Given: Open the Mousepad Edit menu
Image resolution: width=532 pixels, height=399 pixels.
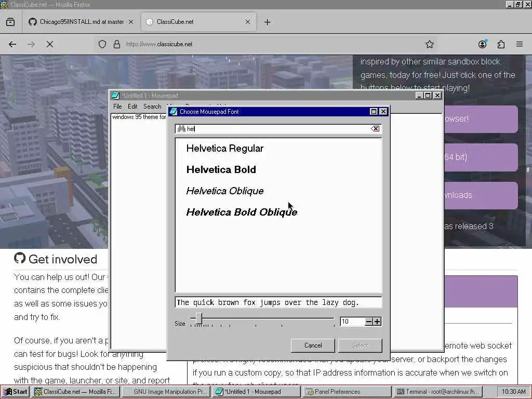Looking at the screenshot, I should (132, 107).
